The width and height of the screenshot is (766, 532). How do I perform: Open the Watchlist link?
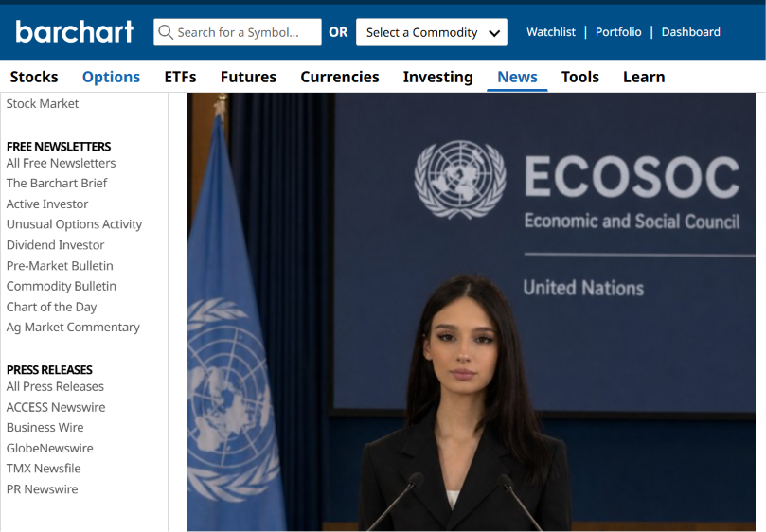[x=550, y=32]
